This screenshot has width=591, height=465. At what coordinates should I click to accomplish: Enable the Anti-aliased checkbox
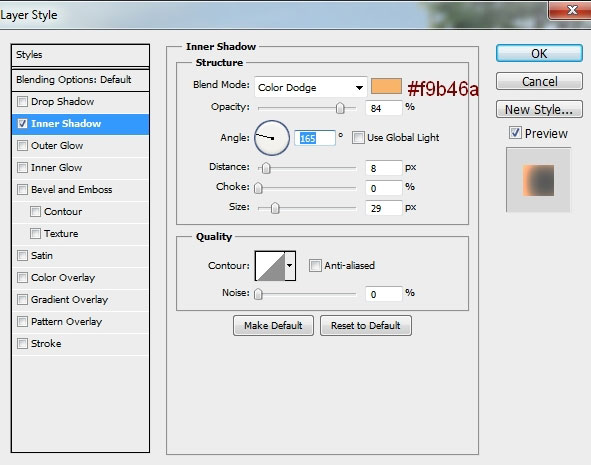pos(315,265)
